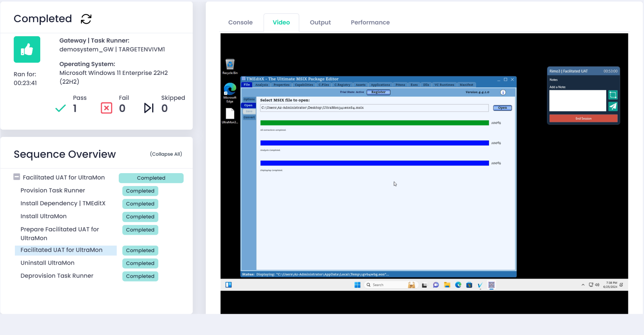Click the Register button in TMEditX
The height and width of the screenshot is (335, 644).
click(x=378, y=92)
